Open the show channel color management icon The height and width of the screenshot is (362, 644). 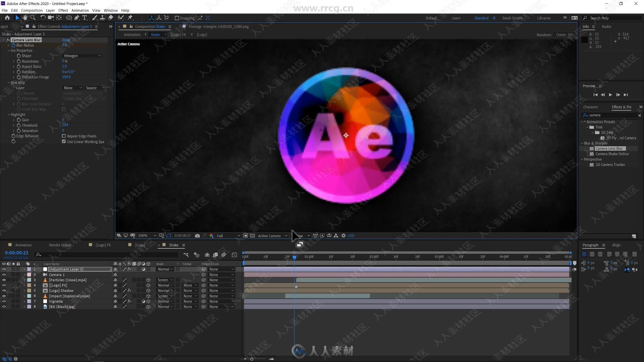211,236
